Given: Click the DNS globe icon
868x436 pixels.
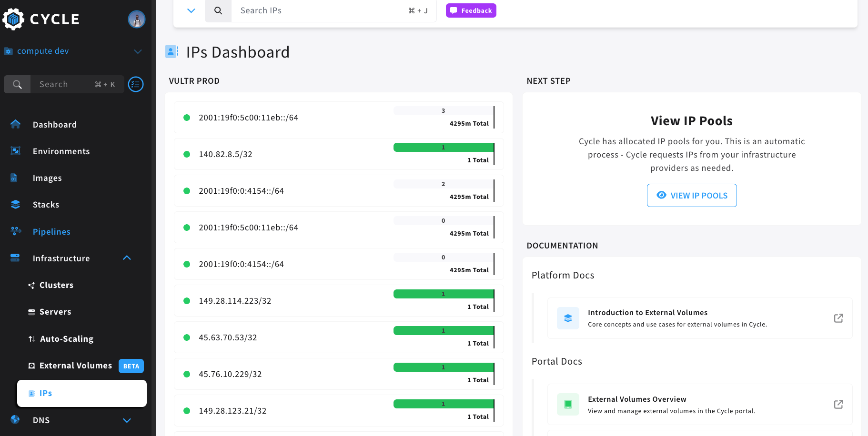Looking at the screenshot, I should coord(15,420).
